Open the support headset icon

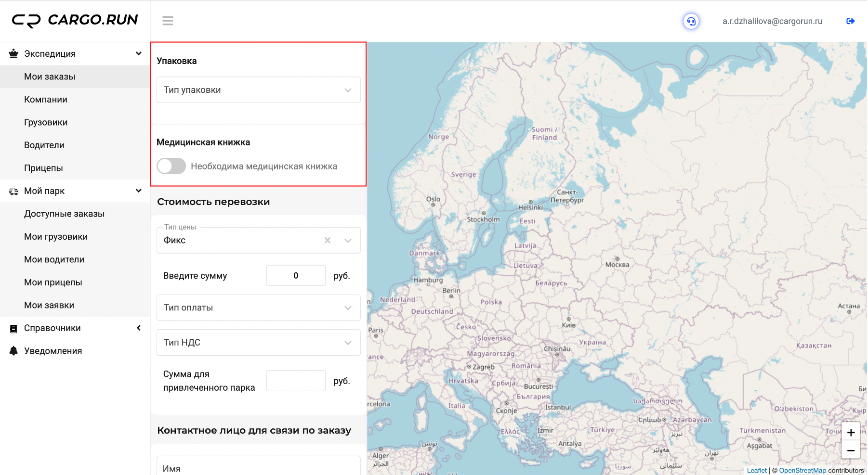click(691, 21)
